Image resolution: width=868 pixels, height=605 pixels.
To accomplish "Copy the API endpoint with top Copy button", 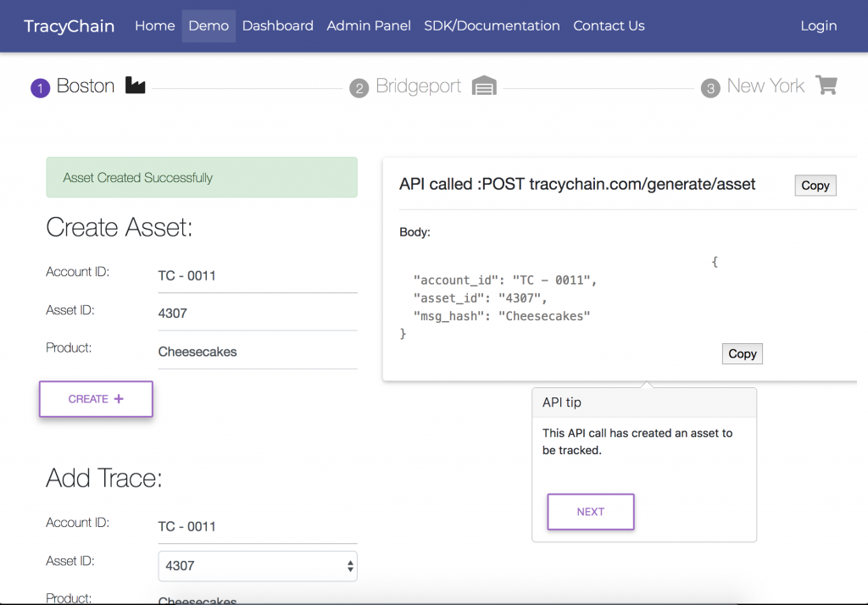I will point(815,186).
